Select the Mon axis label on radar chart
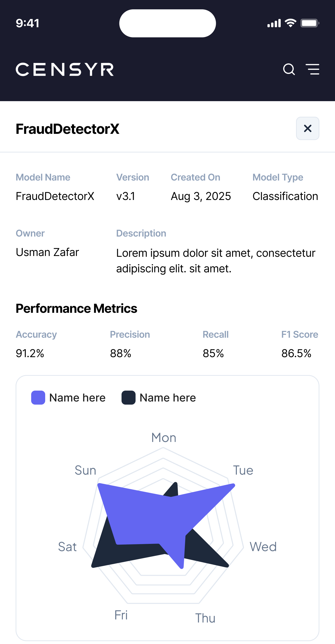This screenshot has height=644, width=335. 164,438
